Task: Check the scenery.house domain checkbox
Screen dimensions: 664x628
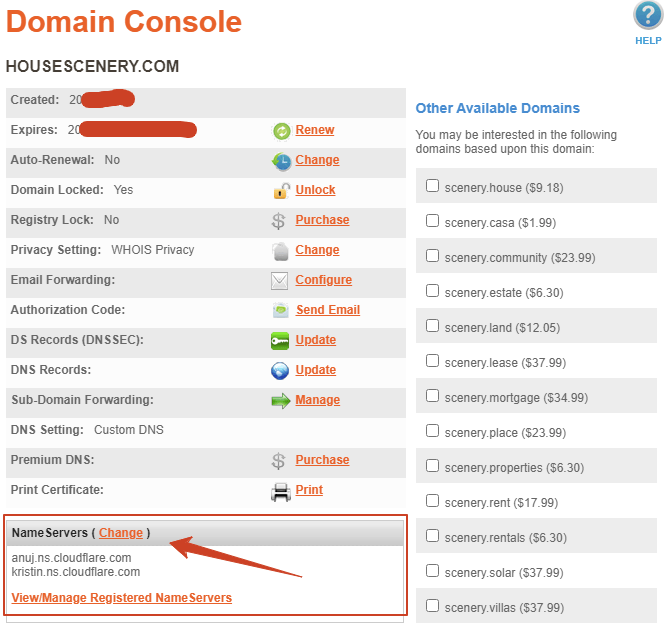Action: click(x=432, y=186)
